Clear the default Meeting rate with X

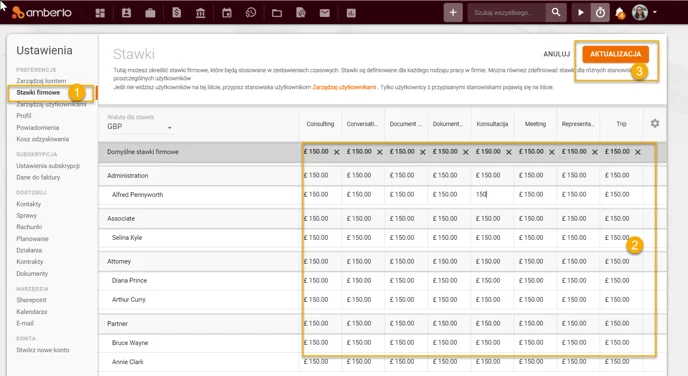tap(552, 152)
